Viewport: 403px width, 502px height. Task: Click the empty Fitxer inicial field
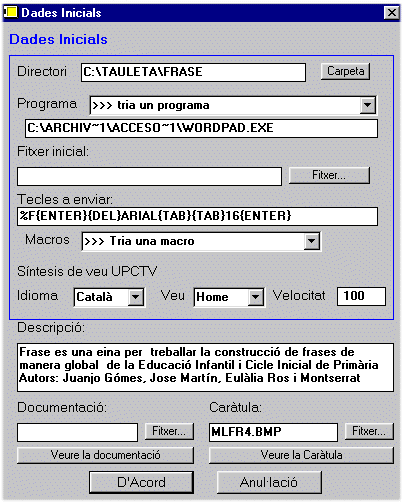pos(149,176)
